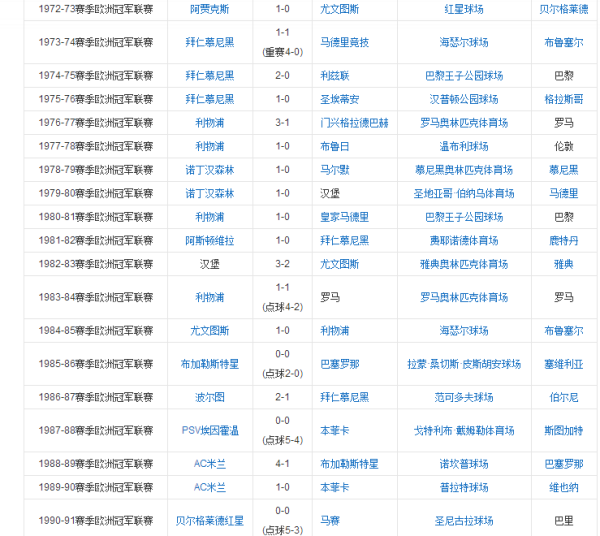Open 海瑟尔球场 link in 1973-74 row
The width and height of the screenshot is (600, 536).
[464, 42]
